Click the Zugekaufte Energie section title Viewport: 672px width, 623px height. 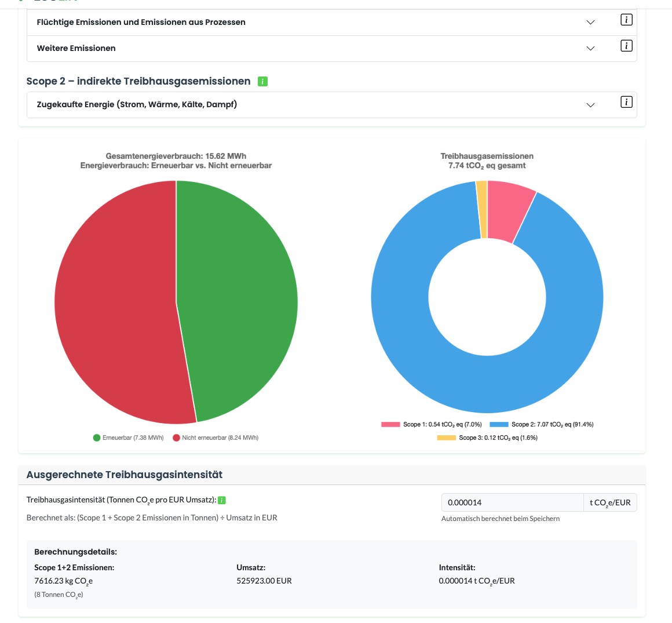pyautogui.click(x=137, y=104)
